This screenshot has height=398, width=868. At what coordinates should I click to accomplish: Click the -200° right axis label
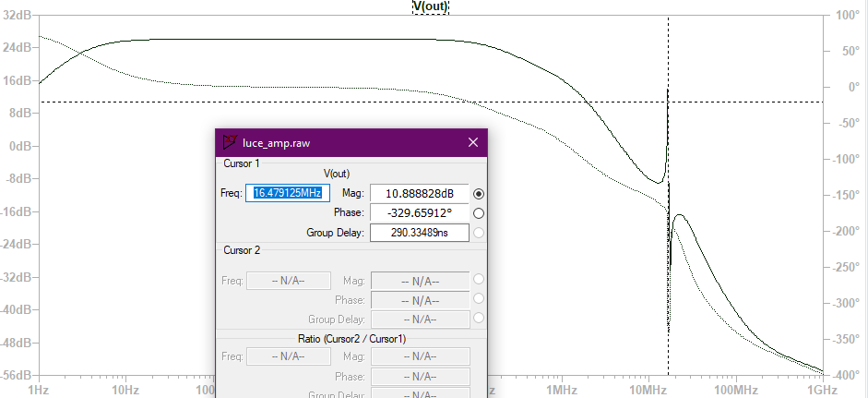pos(846,231)
